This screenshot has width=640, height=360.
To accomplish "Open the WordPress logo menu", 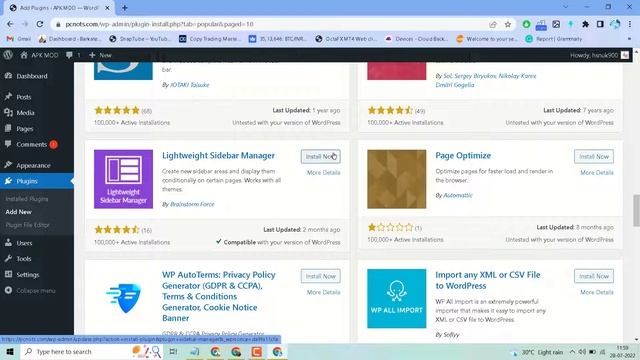I will coord(8,55).
